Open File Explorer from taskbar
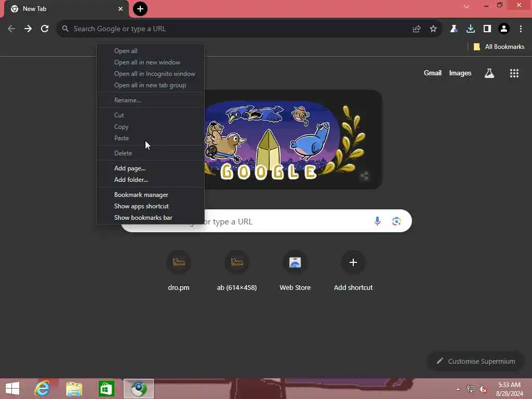This screenshot has height=399, width=532. coord(74,389)
